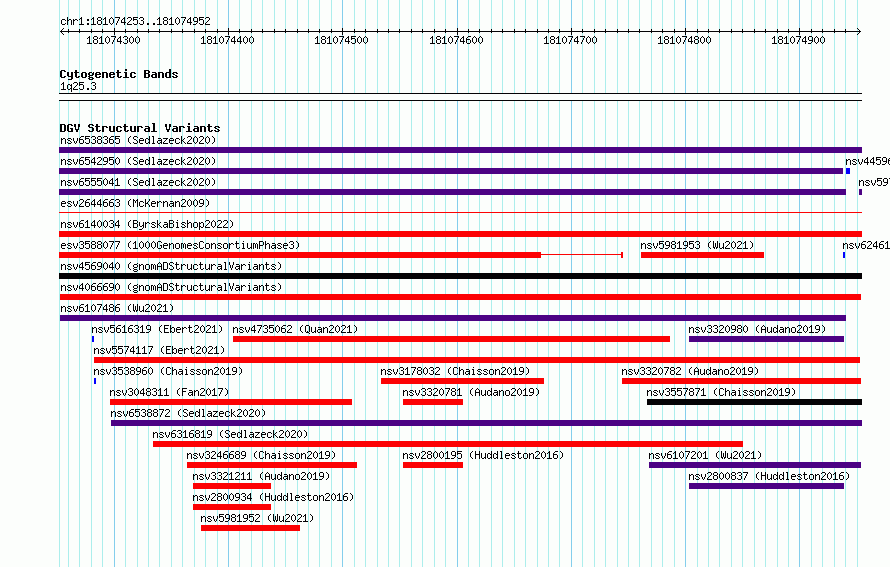The image size is (890, 567).
Task: Click nsv2800934 (Huddleston2016) label
Action: point(273,497)
